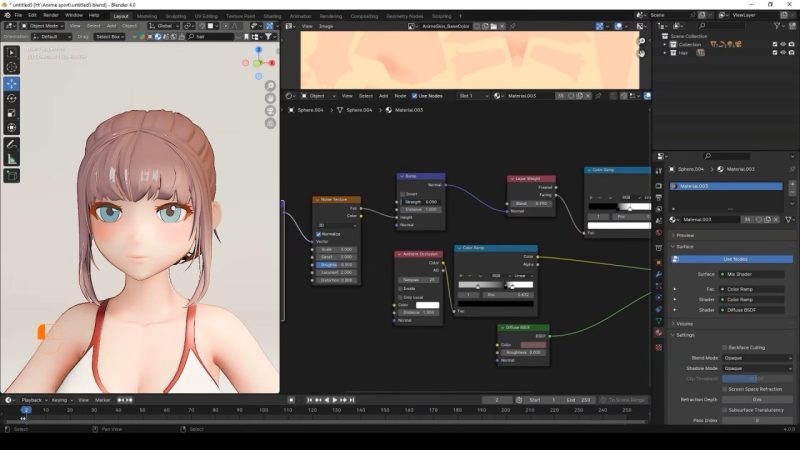Click the Add Cube tool
Screen dimensions: 800x450
pos(12,176)
